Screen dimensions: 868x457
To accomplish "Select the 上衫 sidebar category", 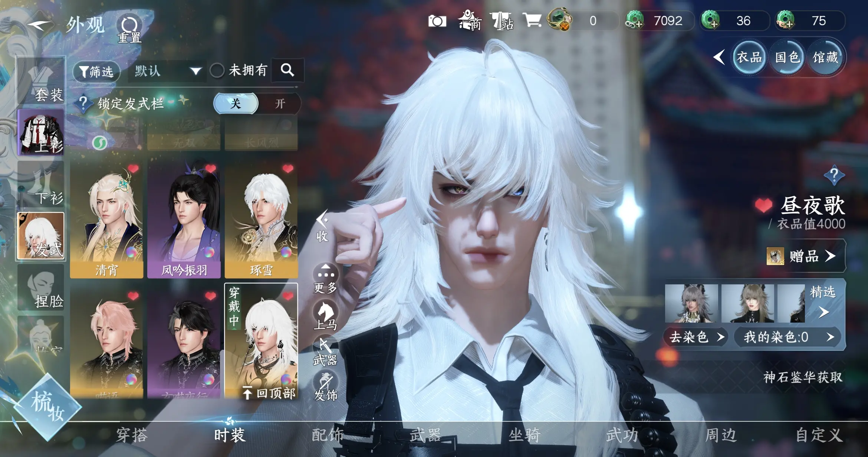I will [x=41, y=133].
